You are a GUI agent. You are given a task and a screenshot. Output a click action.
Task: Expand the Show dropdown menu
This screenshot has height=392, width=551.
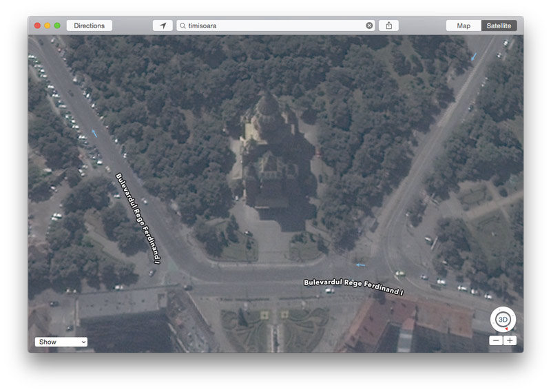click(x=61, y=342)
